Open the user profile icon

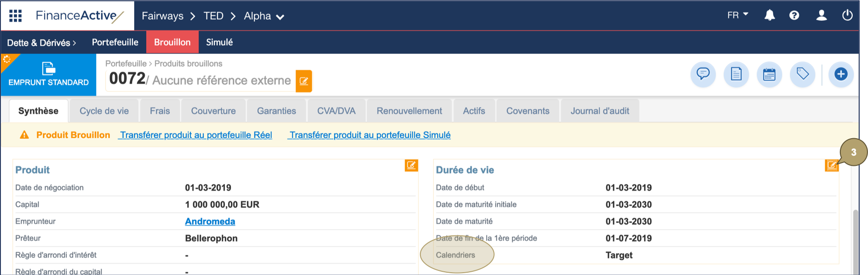(821, 15)
